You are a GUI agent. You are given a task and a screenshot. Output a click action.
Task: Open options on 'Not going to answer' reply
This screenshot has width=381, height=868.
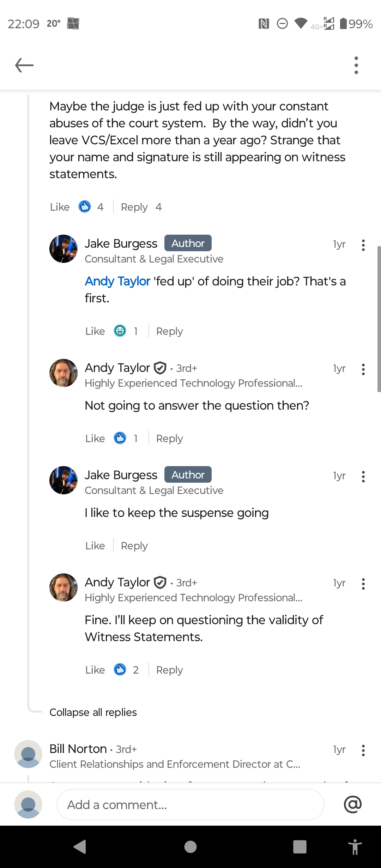click(363, 369)
